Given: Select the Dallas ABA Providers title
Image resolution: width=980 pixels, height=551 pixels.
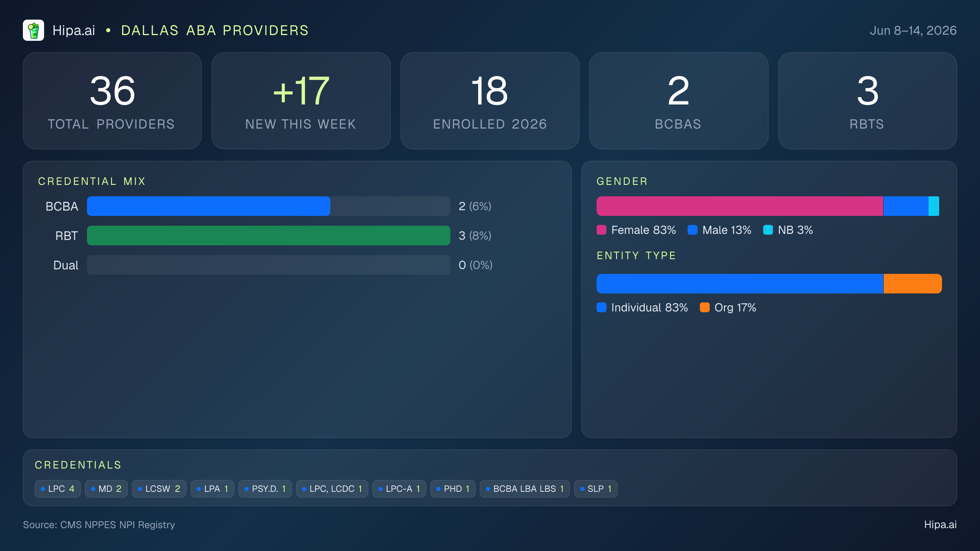Looking at the screenshot, I should [x=215, y=30].
